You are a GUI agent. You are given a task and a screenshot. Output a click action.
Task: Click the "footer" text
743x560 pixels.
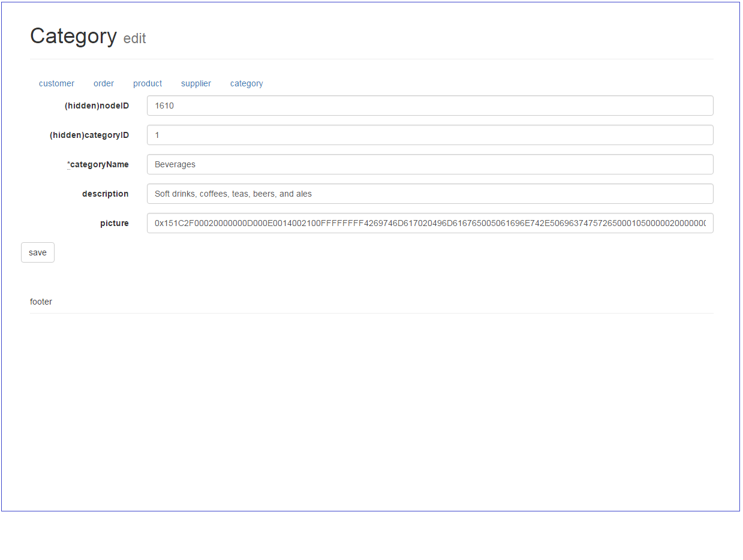[41, 302]
